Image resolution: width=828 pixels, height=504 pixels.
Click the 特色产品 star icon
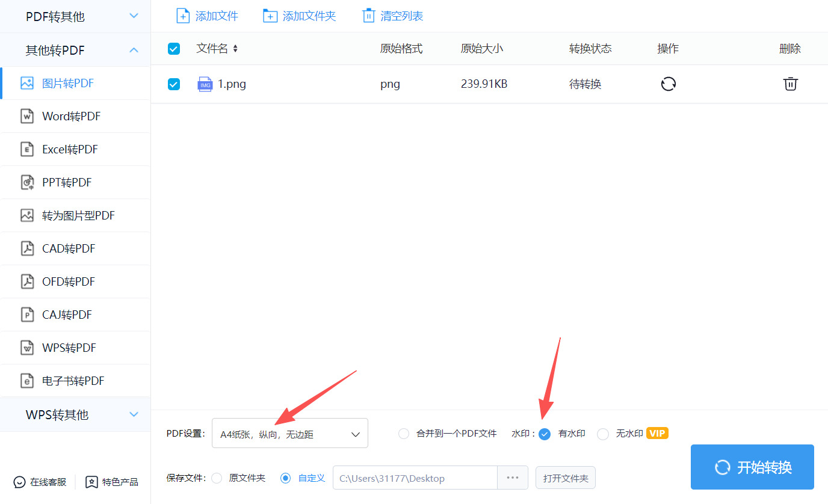tap(91, 482)
